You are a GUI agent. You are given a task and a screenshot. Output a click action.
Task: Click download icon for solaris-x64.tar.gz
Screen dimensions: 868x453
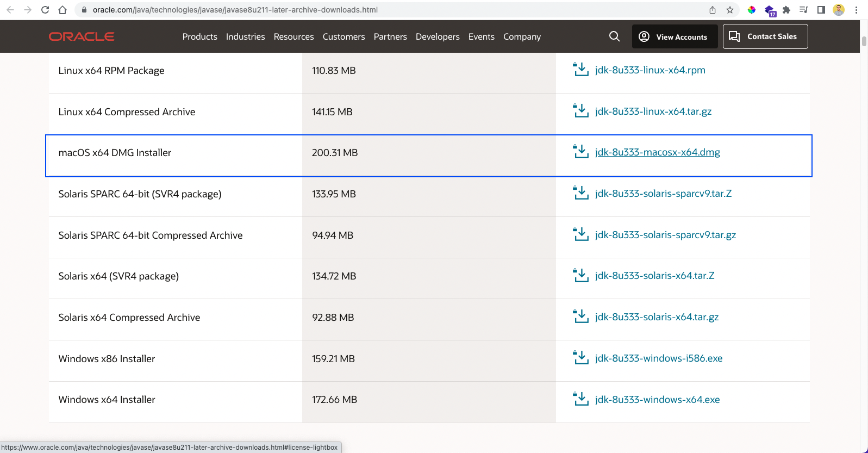pyautogui.click(x=581, y=317)
